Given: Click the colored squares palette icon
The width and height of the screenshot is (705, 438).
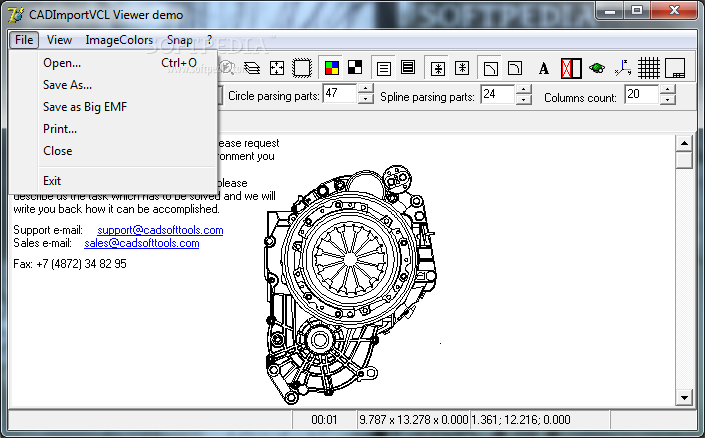Looking at the screenshot, I should [333, 68].
